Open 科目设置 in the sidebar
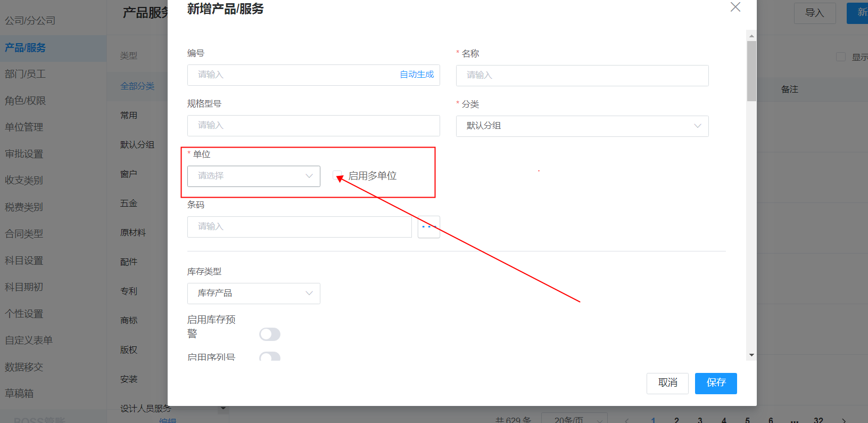 pos(24,261)
